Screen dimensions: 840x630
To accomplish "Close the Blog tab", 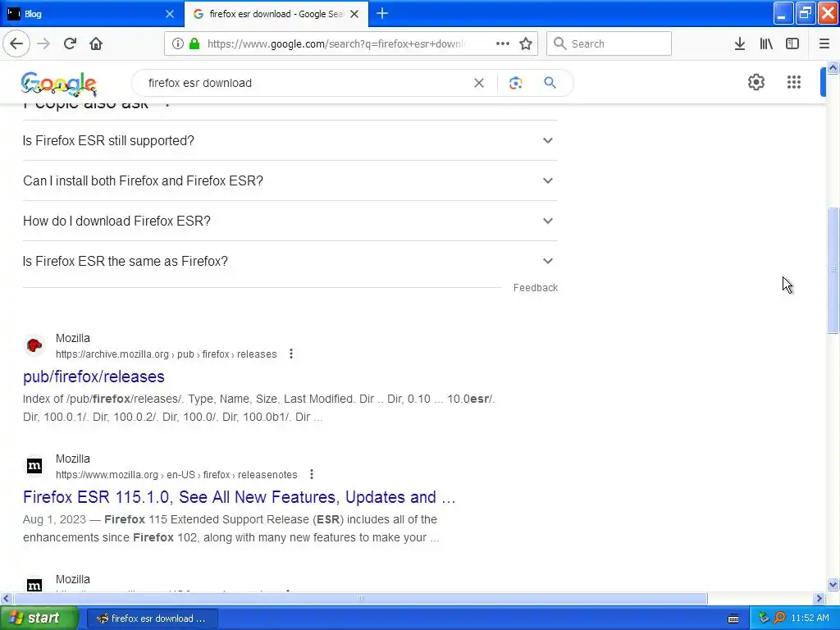I will pos(169,14).
